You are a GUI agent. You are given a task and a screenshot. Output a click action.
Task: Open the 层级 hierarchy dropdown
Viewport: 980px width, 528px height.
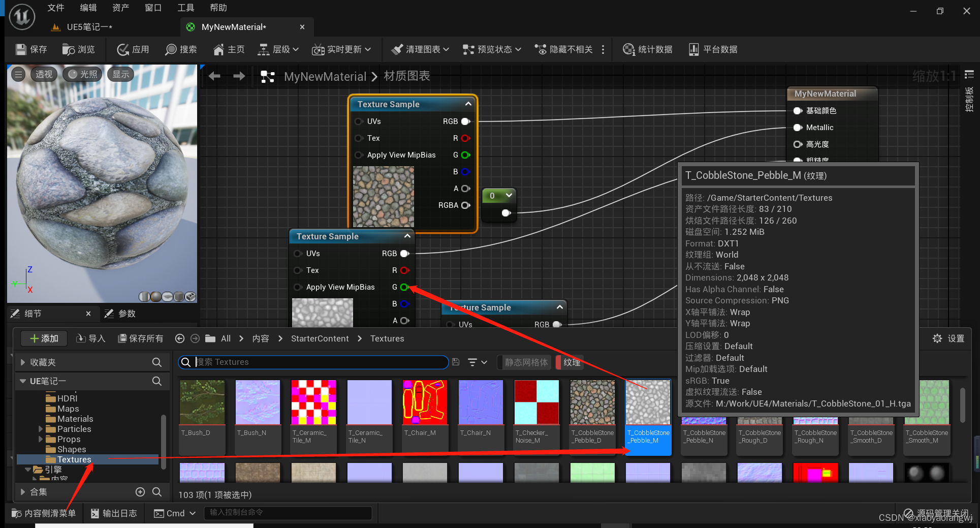(x=278, y=49)
